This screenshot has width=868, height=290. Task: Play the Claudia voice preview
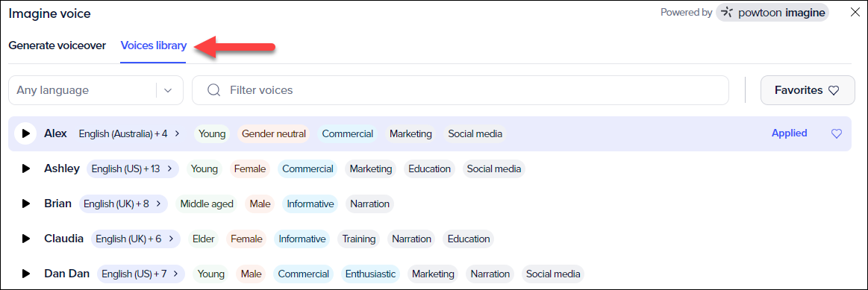[x=25, y=239]
